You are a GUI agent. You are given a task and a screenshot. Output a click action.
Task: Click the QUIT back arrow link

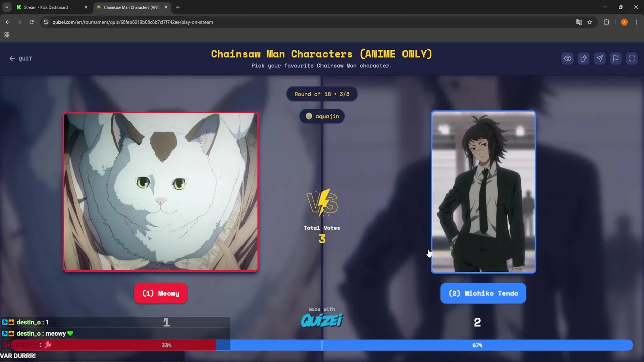click(x=20, y=59)
